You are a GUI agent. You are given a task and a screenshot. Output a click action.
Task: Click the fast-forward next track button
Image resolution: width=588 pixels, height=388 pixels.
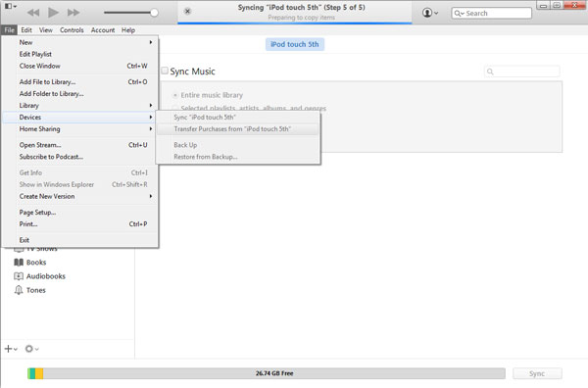(x=73, y=13)
